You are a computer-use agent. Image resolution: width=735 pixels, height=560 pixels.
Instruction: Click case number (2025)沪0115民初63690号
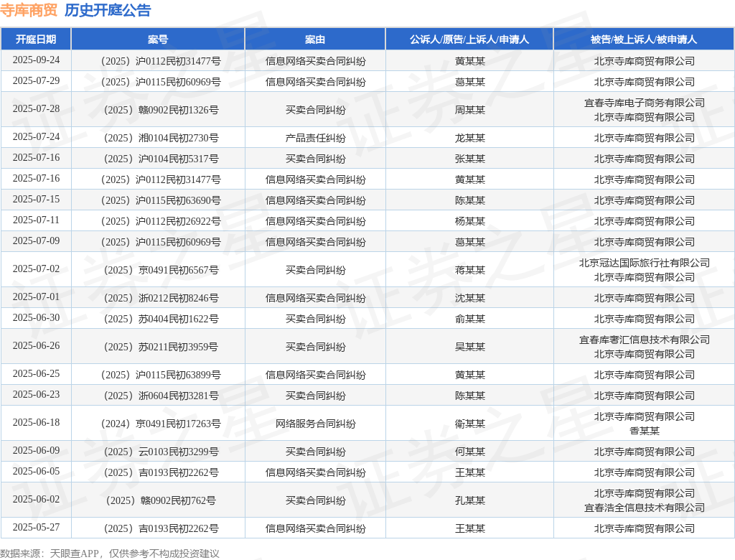coord(161,200)
